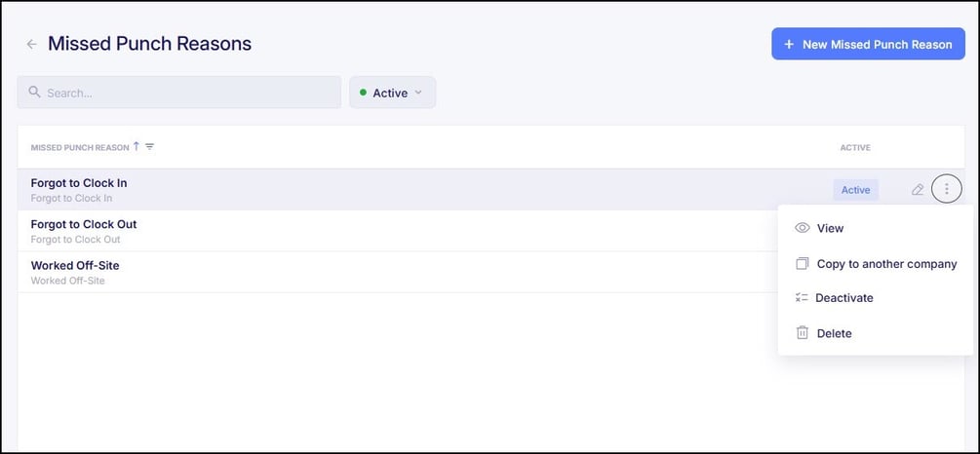This screenshot has height=454, width=980.
Task: Choose Delete in the row menu
Action: (x=834, y=333)
